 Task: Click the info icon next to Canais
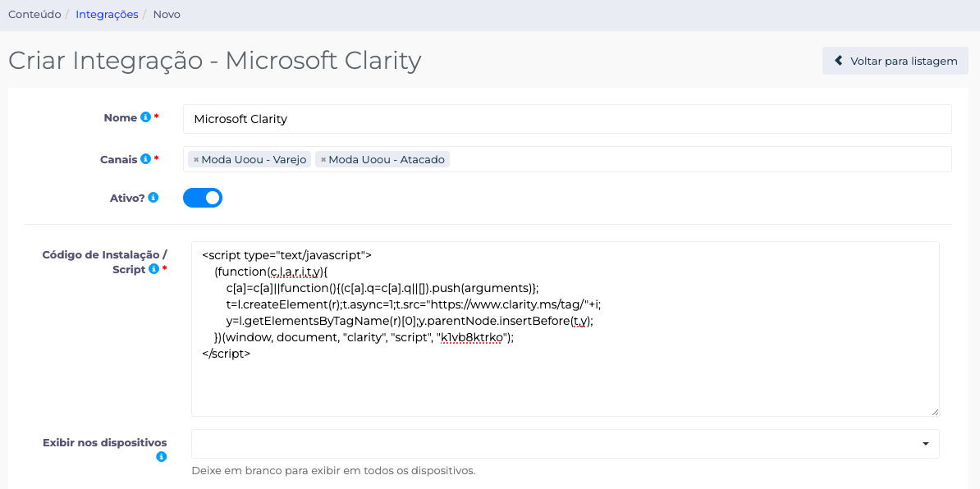click(145, 159)
